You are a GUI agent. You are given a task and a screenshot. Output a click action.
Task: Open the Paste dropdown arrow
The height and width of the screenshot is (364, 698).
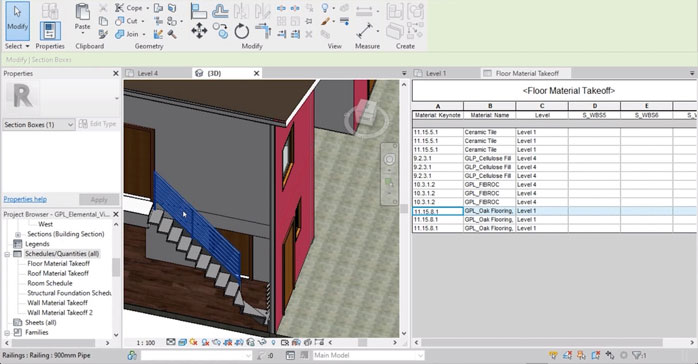(82, 33)
